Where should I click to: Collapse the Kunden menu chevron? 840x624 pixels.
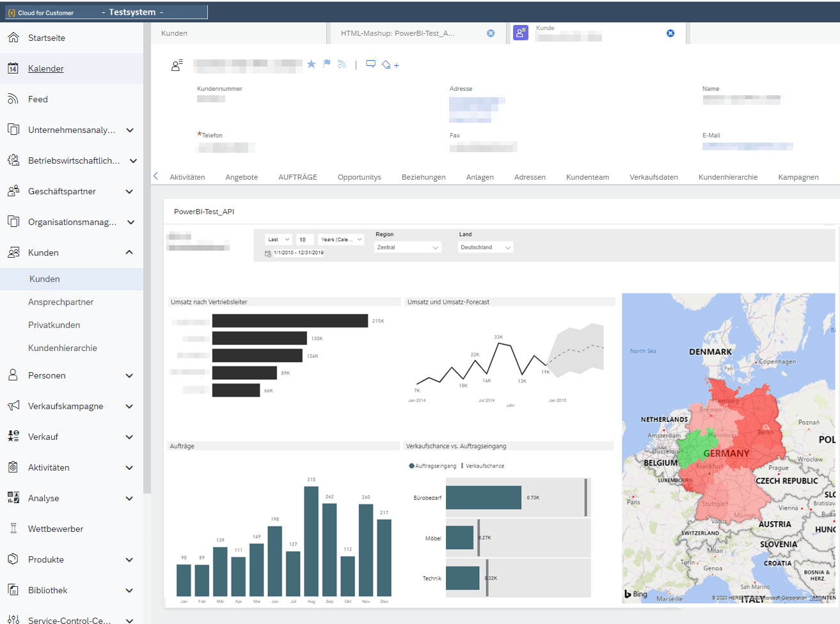click(130, 253)
